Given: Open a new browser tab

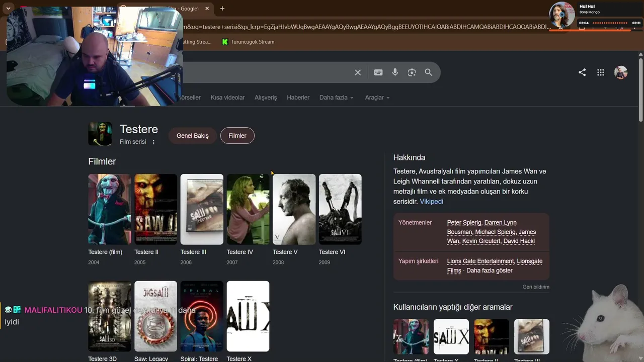Looking at the screenshot, I should [222, 9].
